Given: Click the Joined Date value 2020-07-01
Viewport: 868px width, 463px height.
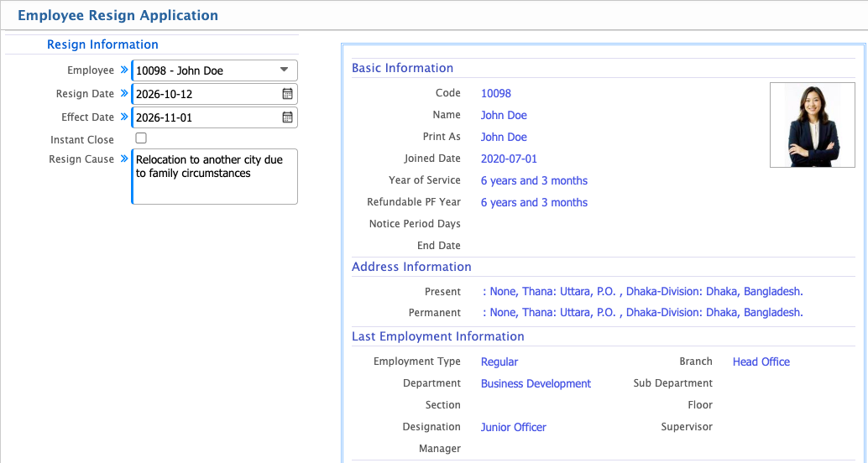Looking at the screenshot, I should (x=509, y=159).
